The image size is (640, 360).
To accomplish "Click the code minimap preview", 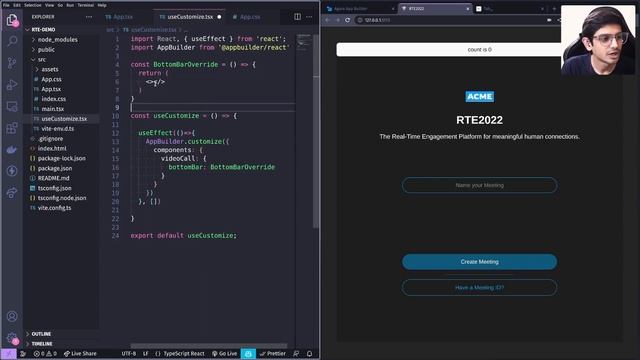I will click(x=303, y=42).
